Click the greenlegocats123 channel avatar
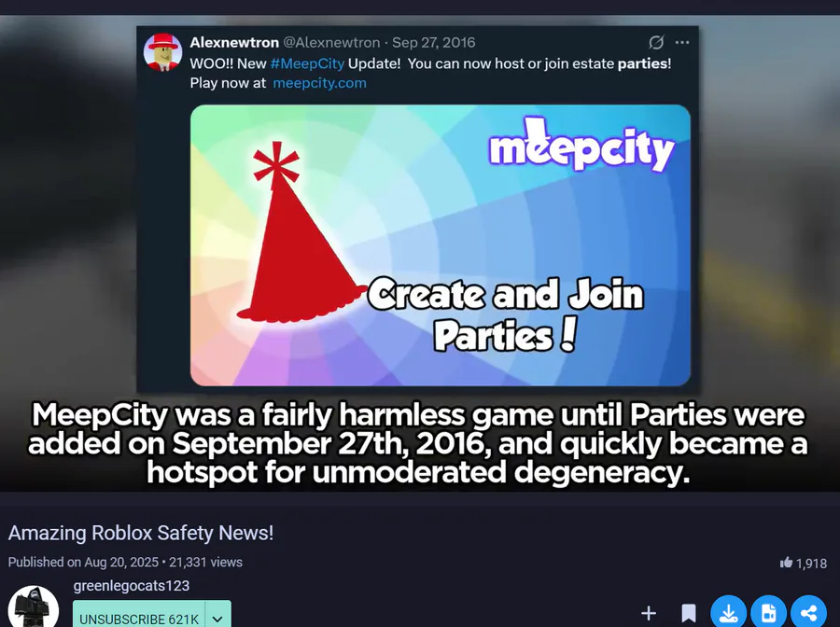The height and width of the screenshot is (627, 840). pyautogui.click(x=34, y=607)
